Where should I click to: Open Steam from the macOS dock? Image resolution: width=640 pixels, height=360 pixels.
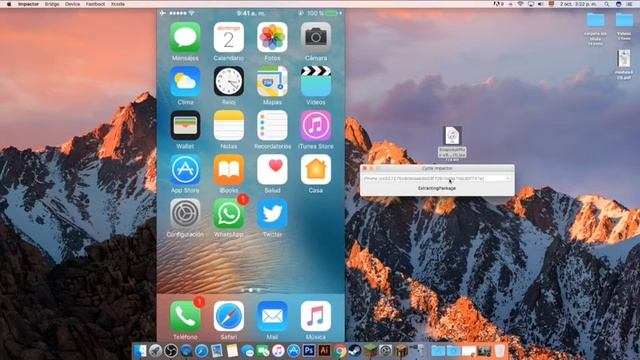coord(355,351)
